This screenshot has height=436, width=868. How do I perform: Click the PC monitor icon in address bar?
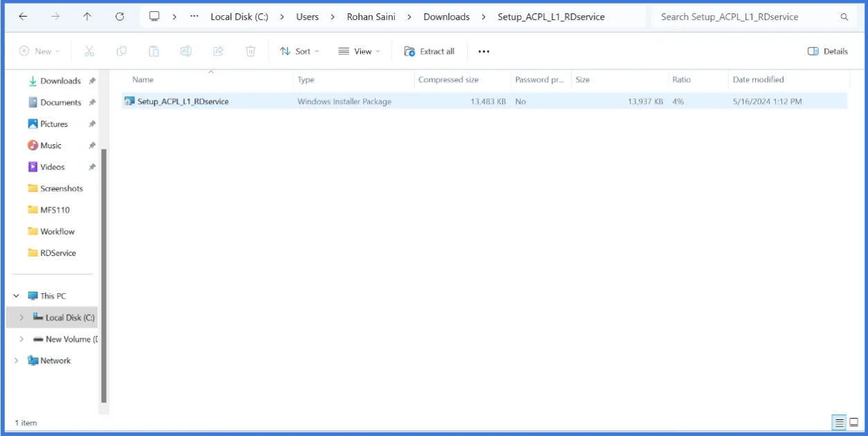154,17
